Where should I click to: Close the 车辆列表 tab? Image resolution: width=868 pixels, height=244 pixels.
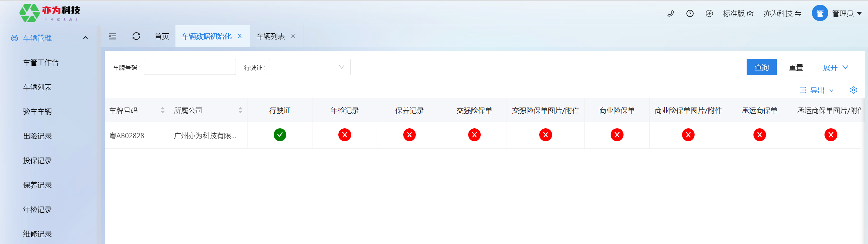coord(293,36)
